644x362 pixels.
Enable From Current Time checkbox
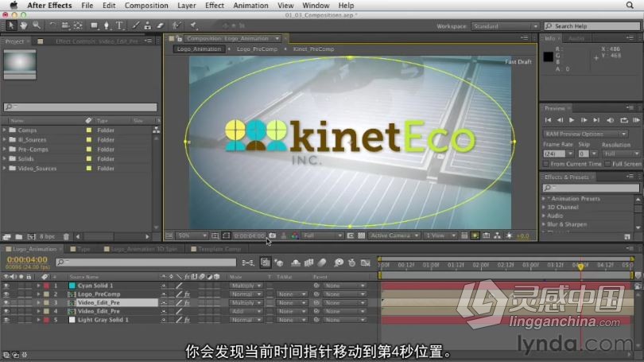[546, 164]
